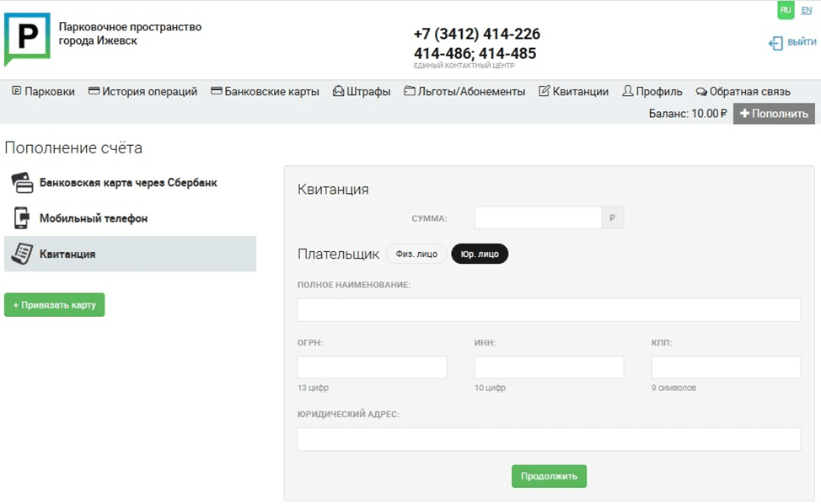Click the bank card icon beside Сбербанк option
This screenshot has height=504, width=821.
tap(22, 183)
